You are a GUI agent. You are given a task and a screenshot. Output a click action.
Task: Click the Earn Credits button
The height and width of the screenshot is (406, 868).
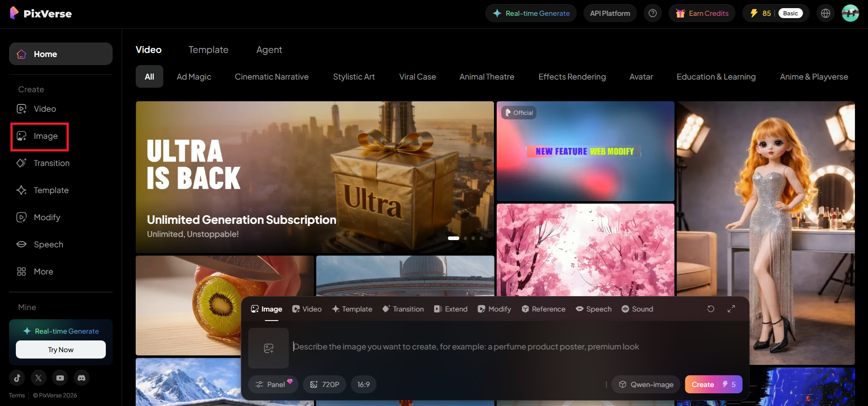(x=702, y=13)
